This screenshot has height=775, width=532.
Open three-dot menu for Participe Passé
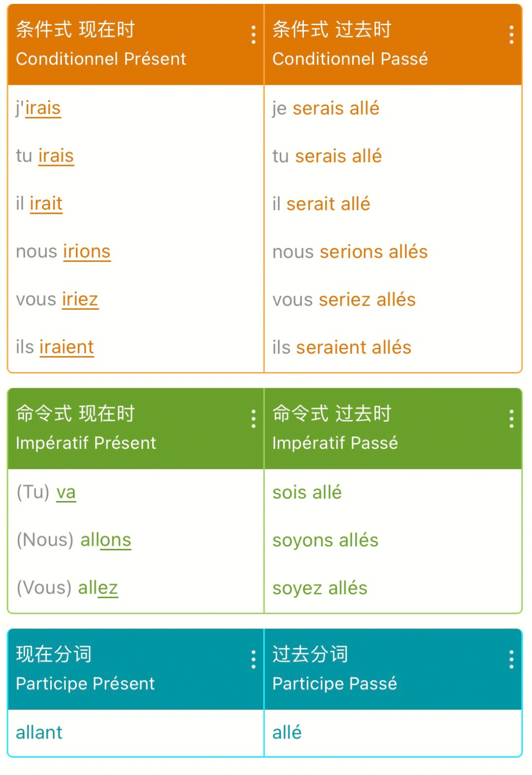(x=511, y=659)
